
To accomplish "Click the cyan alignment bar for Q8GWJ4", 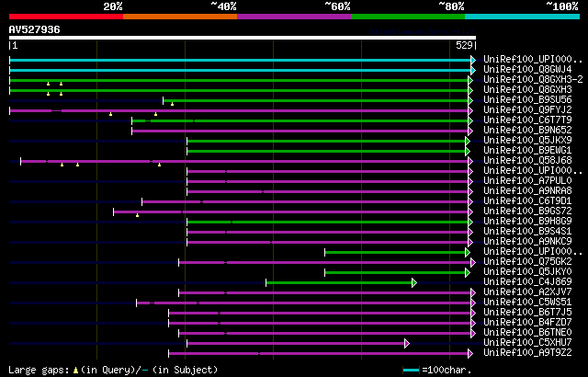I will click(240, 70).
